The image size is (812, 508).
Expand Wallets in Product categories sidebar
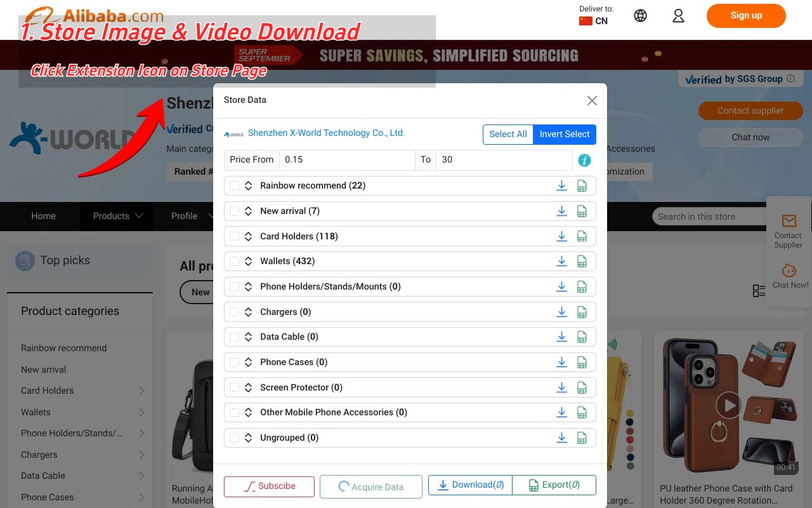click(x=141, y=412)
